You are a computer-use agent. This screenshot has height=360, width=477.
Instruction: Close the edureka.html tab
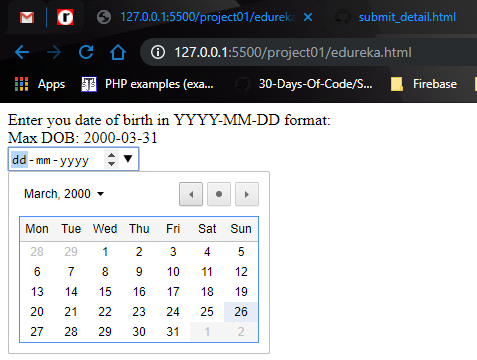tap(308, 17)
